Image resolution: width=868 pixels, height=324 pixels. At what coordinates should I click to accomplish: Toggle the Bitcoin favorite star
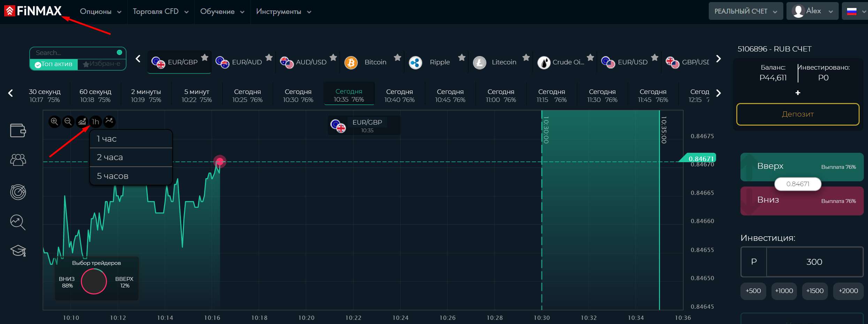(397, 57)
